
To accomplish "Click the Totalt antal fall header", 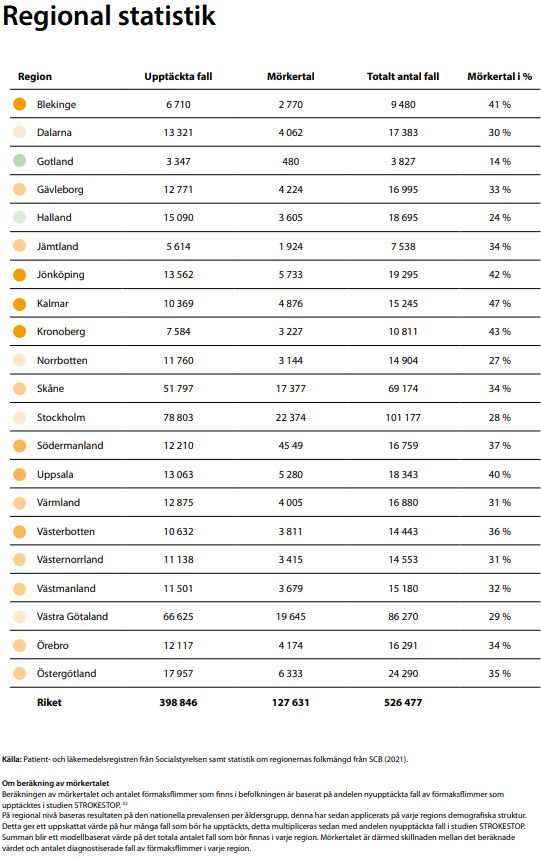I will click(403, 77).
